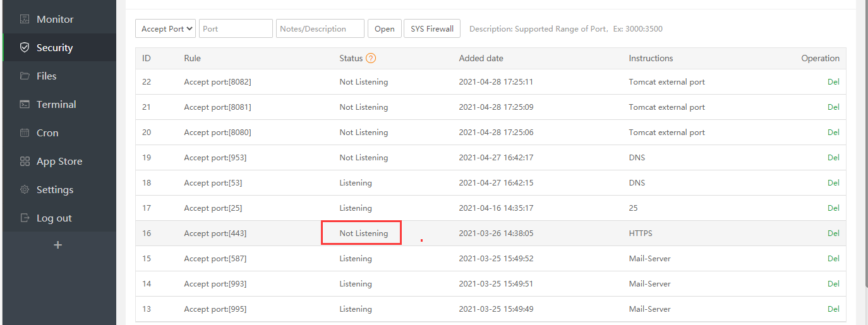The width and height of the screenshot is (868, 325).
Task: Click the Monitor icon in sidebar
Action: click(25, 20)
